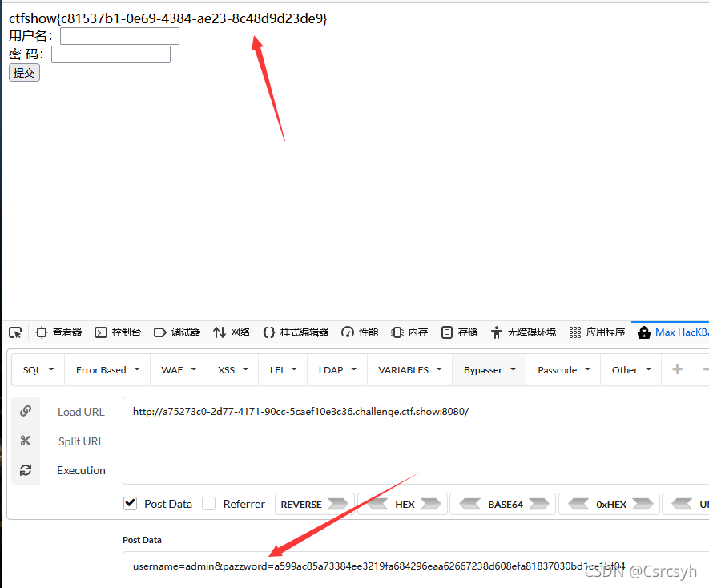Click the Split URL button
The width and height of the screenshot is (709, 588).
(x=81, y=441)
